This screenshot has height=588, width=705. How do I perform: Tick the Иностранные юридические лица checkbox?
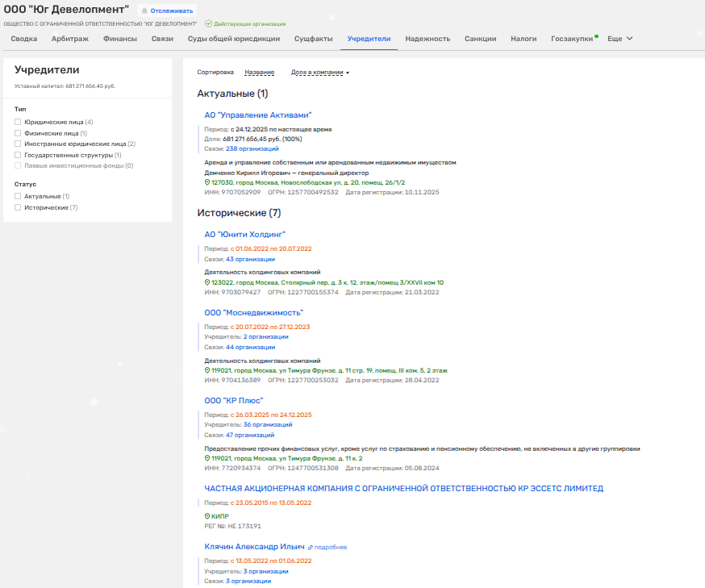pos(18,144)
